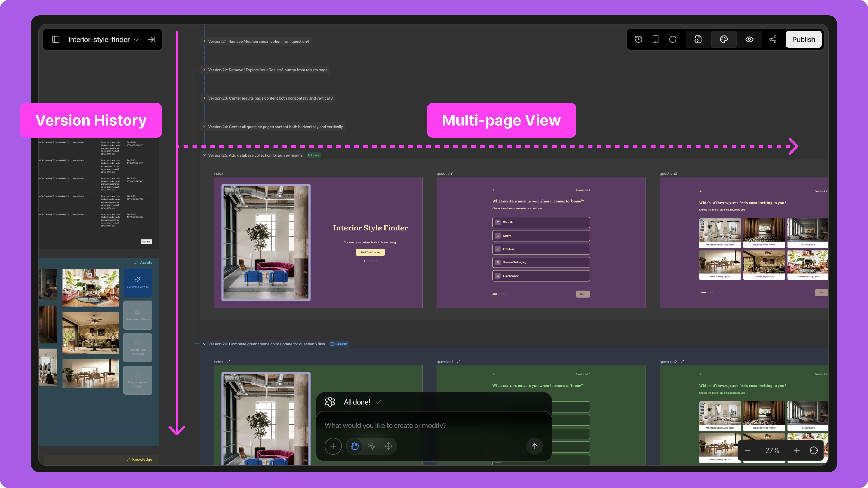Switch to mobile device preview
The width and height of the screenshot is (868, 488).
[655, 39]
